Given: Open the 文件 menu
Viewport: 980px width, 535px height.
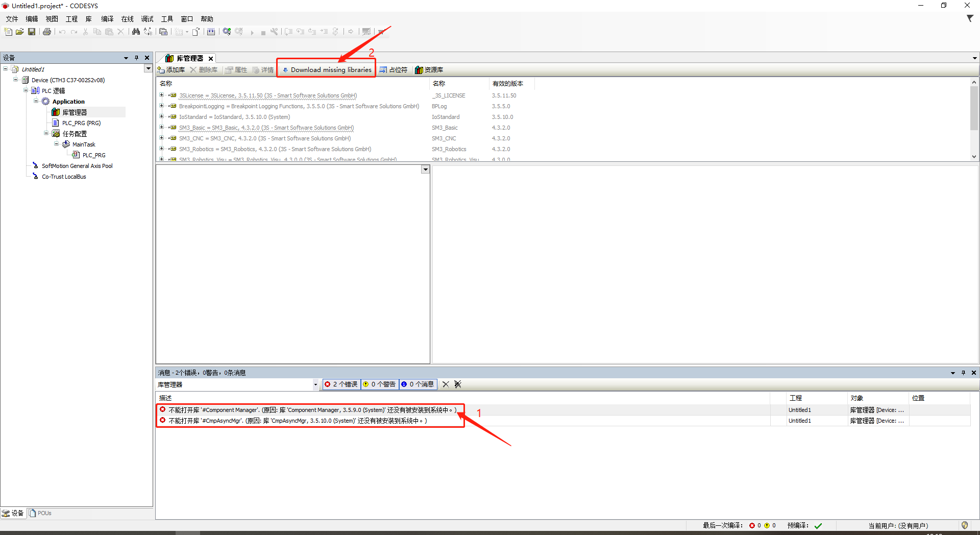Looking at the screenshot, I should click(x=12, y=19).
